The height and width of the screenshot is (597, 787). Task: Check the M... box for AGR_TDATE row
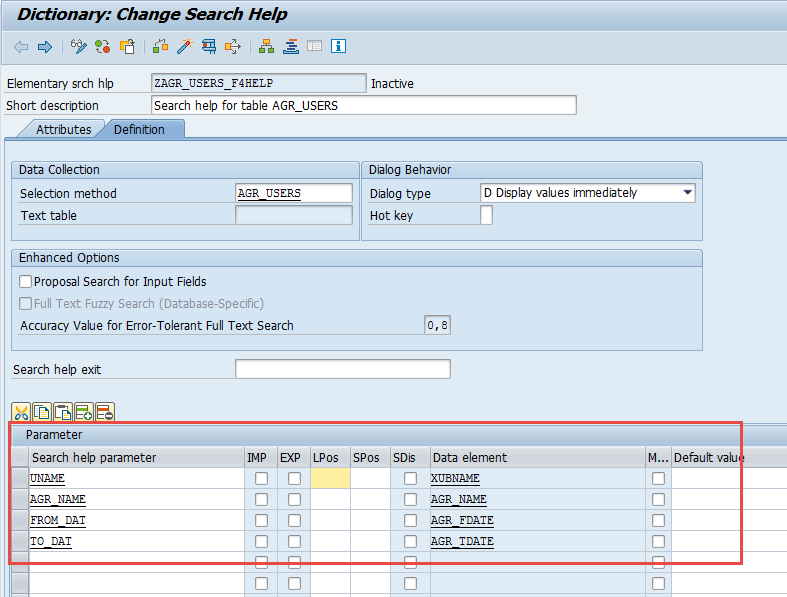659,541
